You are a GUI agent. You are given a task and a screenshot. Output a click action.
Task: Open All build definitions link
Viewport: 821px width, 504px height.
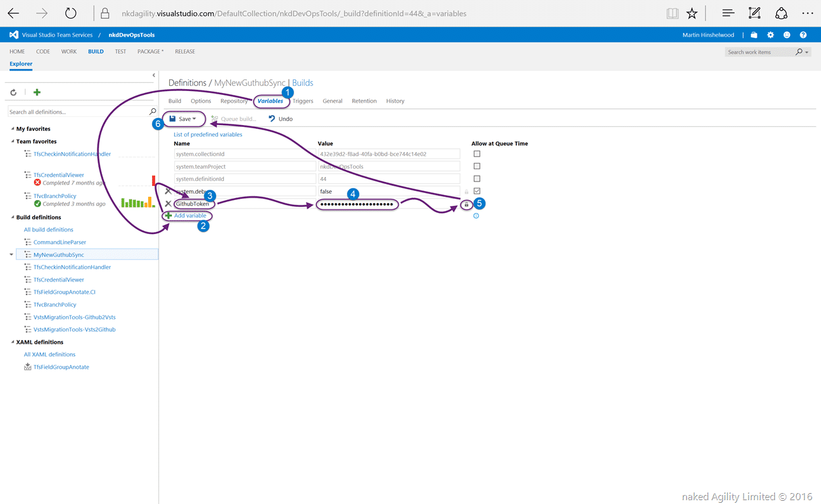[x=49, y=230]
